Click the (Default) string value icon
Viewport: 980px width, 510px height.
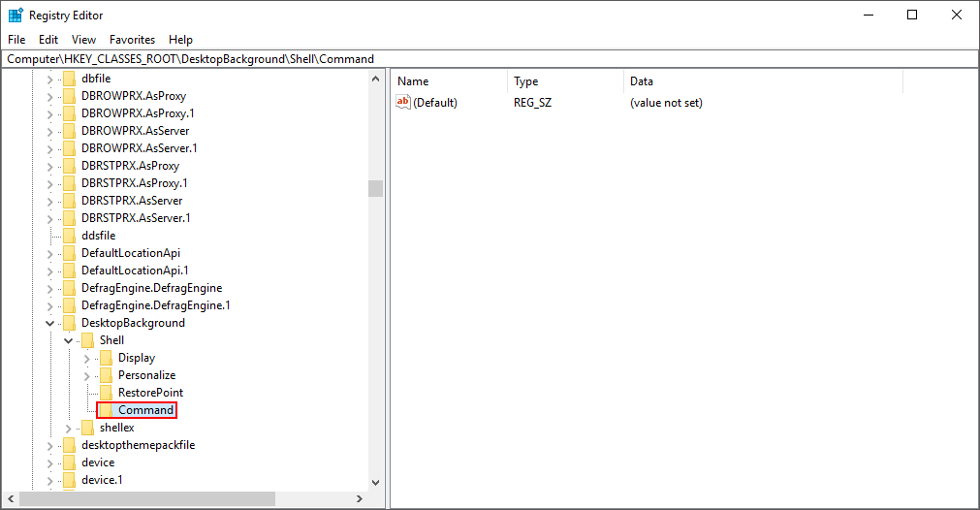pyautogui.click(x=403, y=102)
